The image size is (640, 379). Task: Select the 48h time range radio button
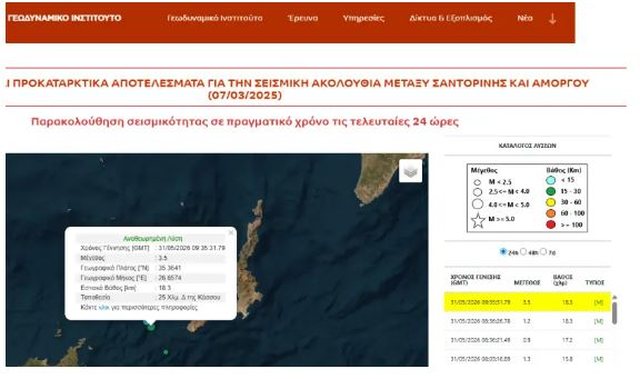point(523,252)
